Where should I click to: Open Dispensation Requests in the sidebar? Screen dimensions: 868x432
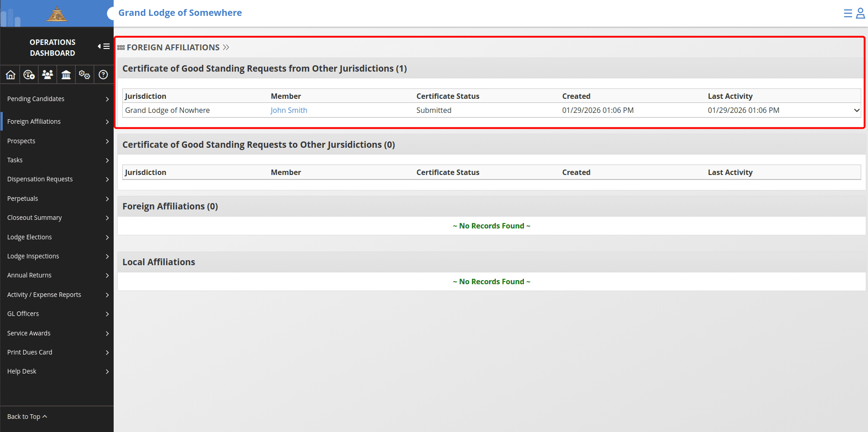57,179
